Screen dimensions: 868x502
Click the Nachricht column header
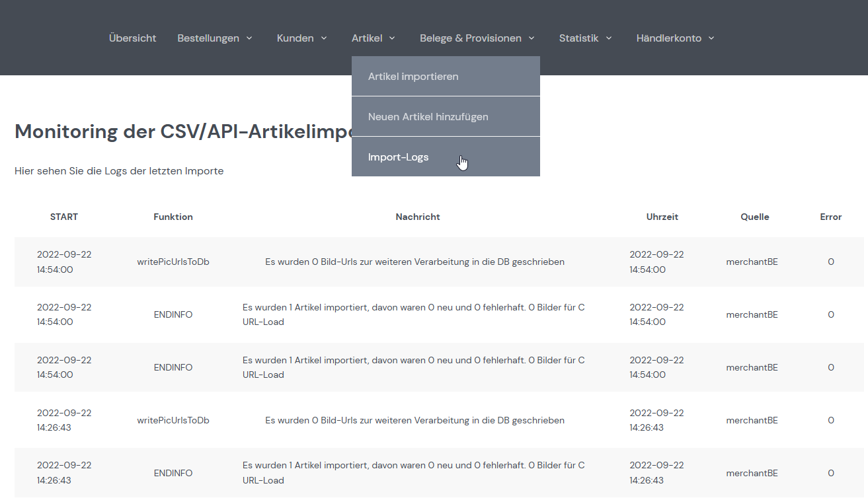tap(418, 217)
